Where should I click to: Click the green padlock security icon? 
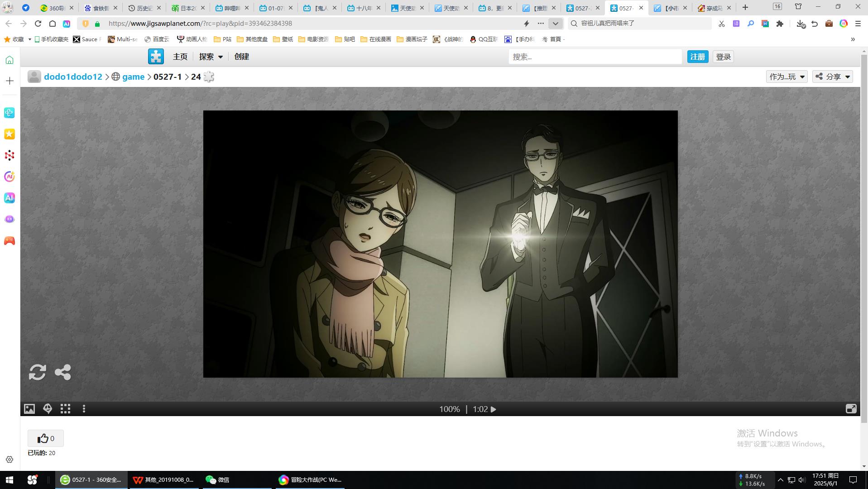[97, 24]
